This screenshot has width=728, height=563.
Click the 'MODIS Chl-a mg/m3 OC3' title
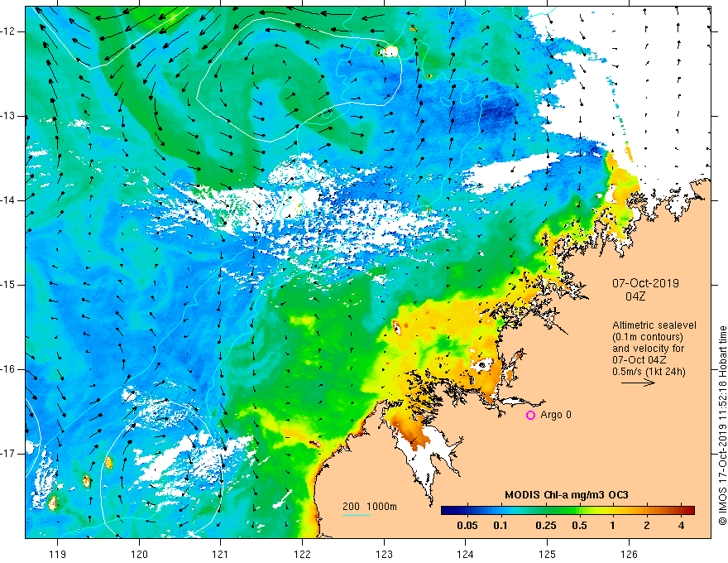[x=567, y=495]
